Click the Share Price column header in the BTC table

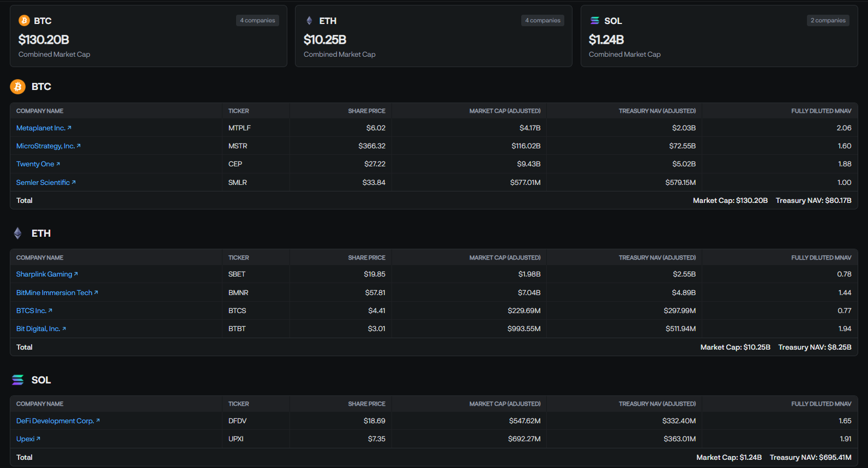coord(366,111)
